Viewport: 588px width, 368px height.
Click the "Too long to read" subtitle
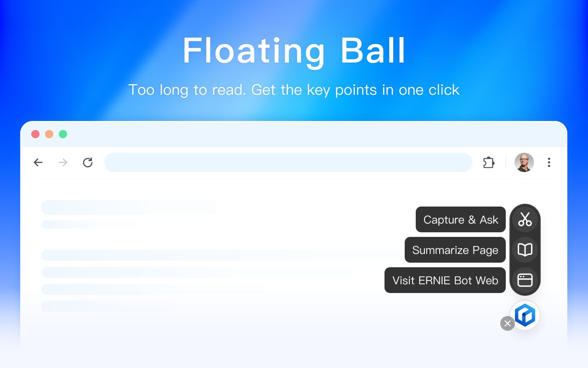coord(294,90)
